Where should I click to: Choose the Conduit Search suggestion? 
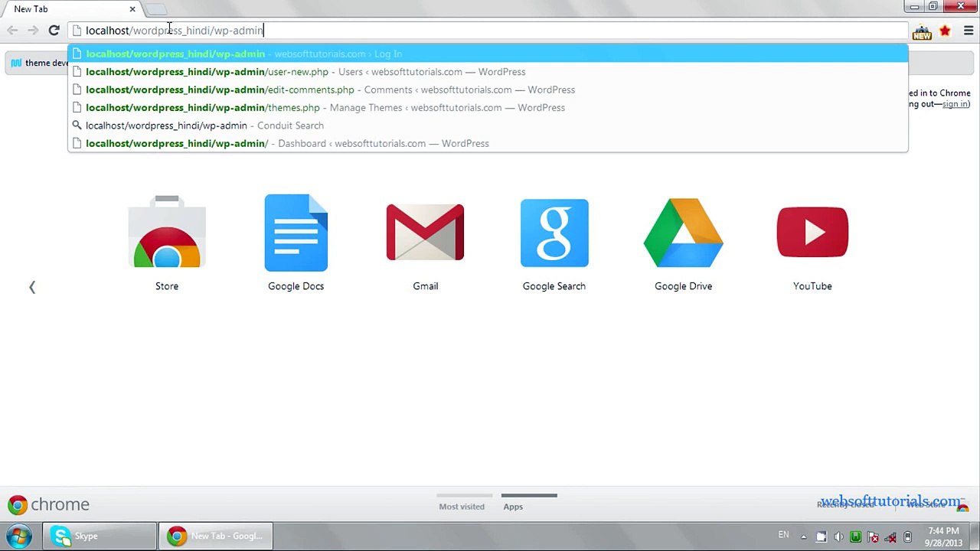(x=488, y=126)
